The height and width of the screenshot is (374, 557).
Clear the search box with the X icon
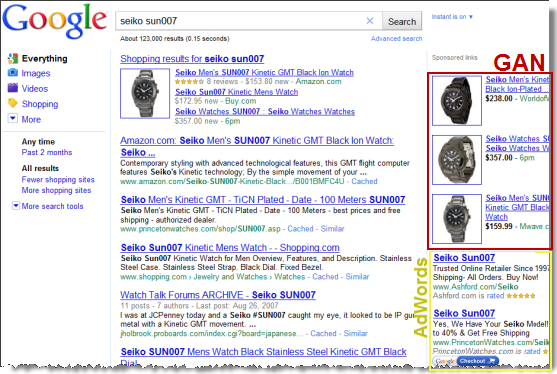(370, 21)
